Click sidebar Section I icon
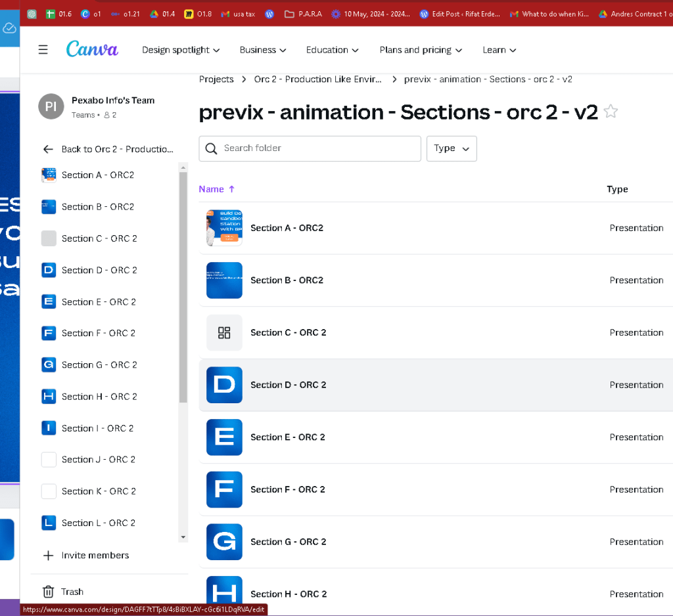This screenshot has width=673, height=616. [49, 428]
